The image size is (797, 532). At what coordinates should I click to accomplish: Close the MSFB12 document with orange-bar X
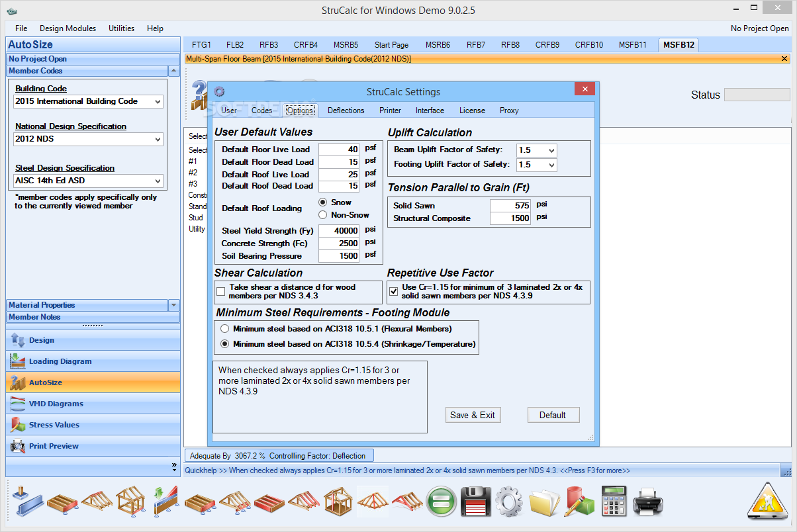pos(785,59)
